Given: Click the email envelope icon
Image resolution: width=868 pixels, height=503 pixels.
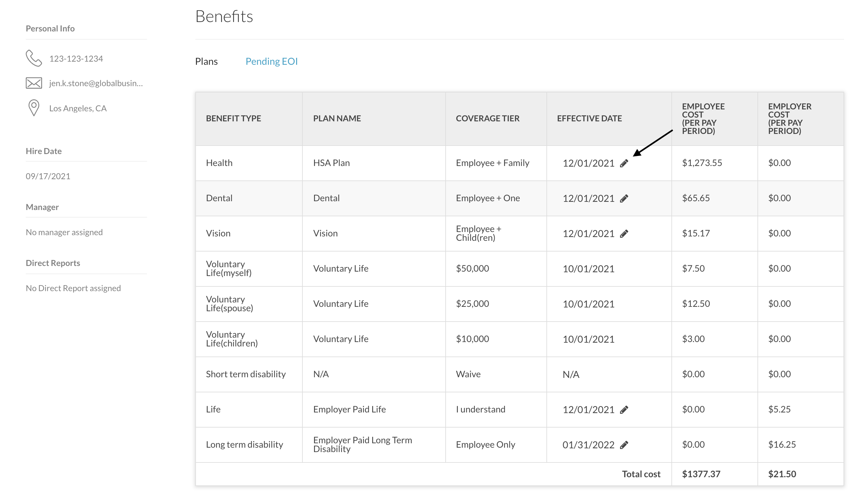Looking at the screenshot, I should tap(34, 83).
